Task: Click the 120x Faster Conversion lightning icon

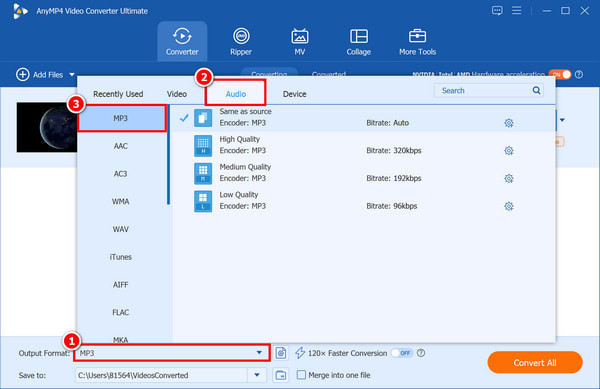Action: point(300,353)
